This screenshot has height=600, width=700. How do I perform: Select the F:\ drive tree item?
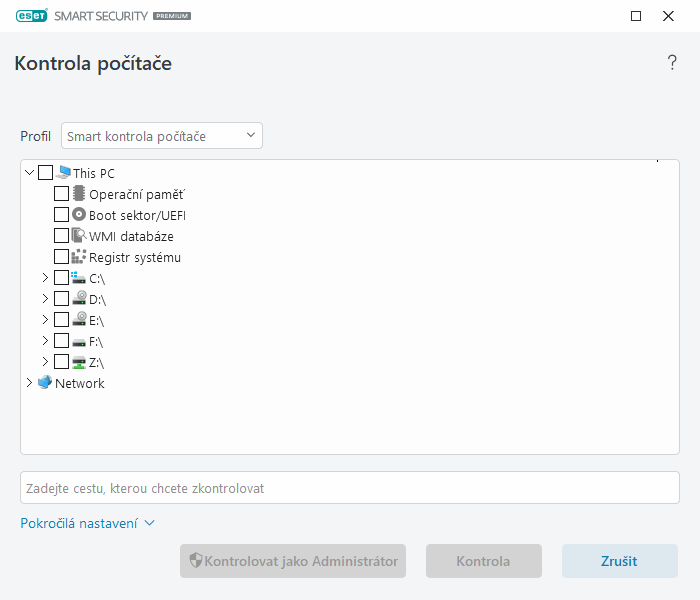pos(96,341)
